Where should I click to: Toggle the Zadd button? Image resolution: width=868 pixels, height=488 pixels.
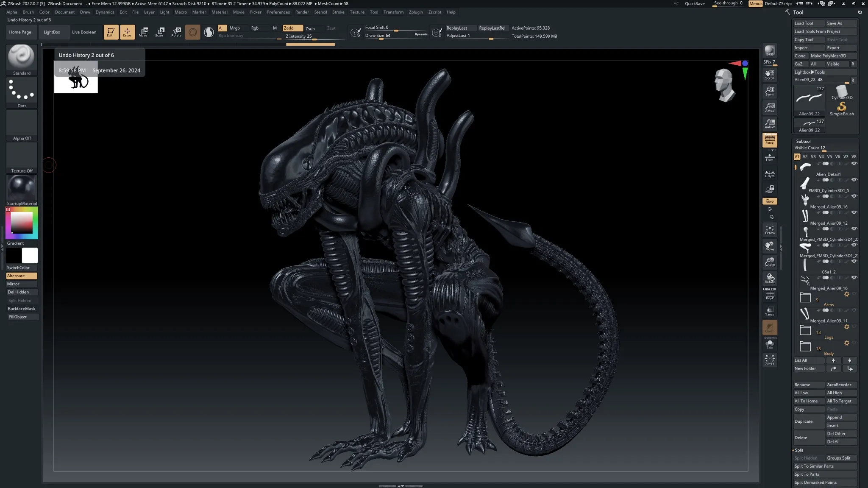point(292,28)
